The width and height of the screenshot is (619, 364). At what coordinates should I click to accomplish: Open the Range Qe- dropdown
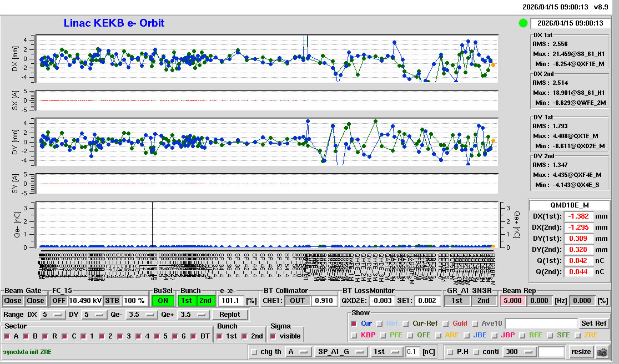coord(143,315)
